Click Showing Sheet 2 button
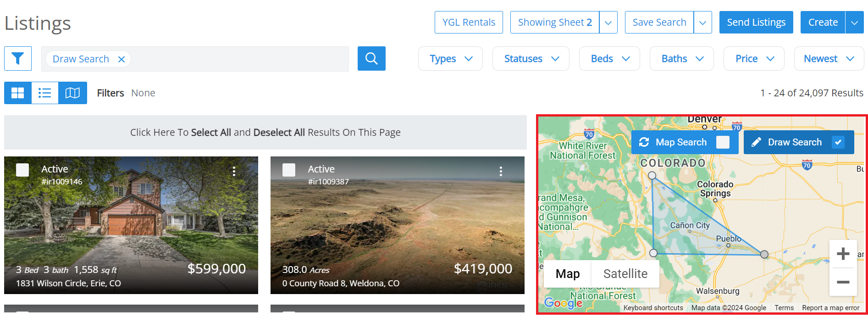The height and width of the screenshot is (317, 868). tap(555, 22)
